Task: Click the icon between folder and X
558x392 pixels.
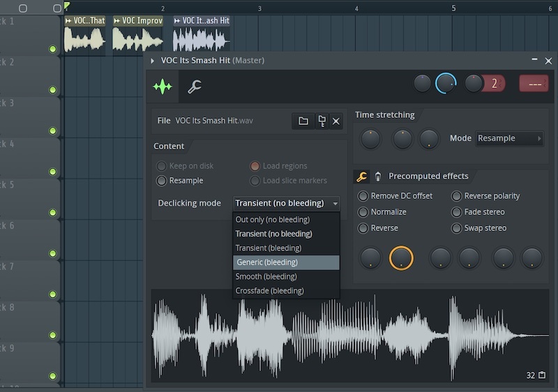Action: pyautogui.click(x=321, y=121)
